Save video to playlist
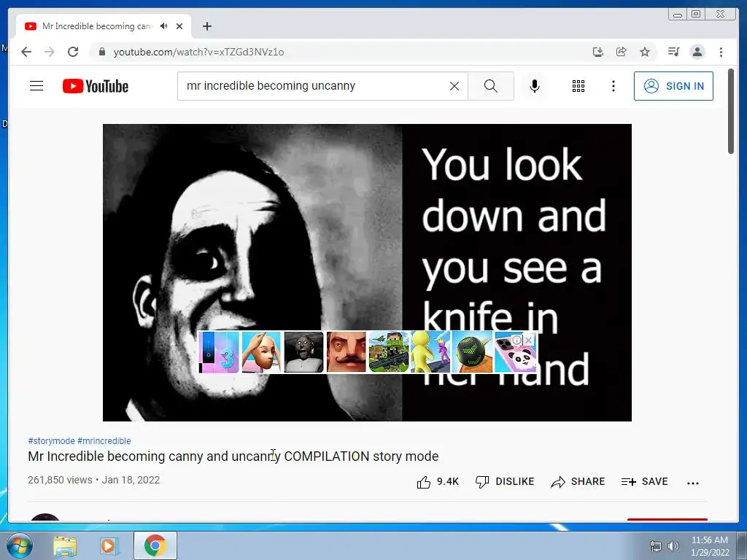 coord(645,482)
